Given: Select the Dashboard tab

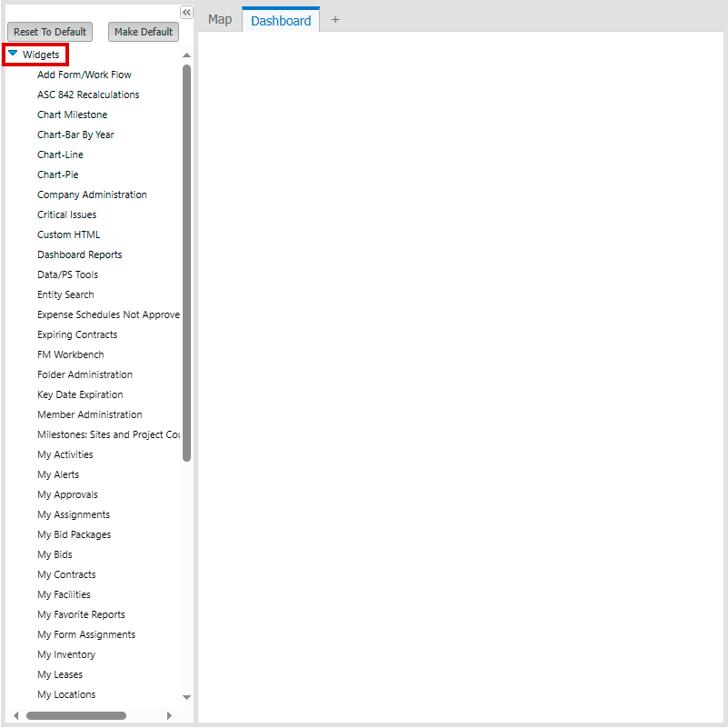Looking at the screenshot, I should coord(281,20).
